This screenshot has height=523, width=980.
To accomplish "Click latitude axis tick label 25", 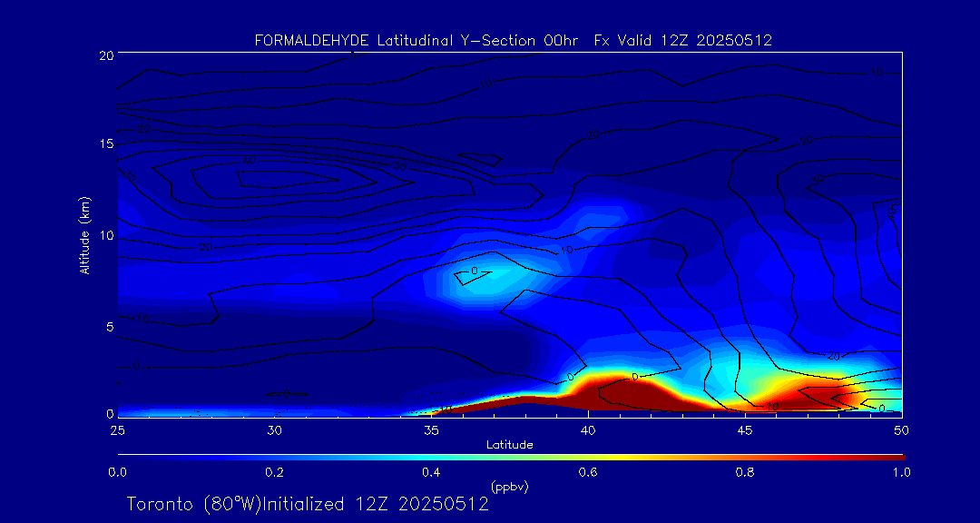I will click(x=117, y=430).
